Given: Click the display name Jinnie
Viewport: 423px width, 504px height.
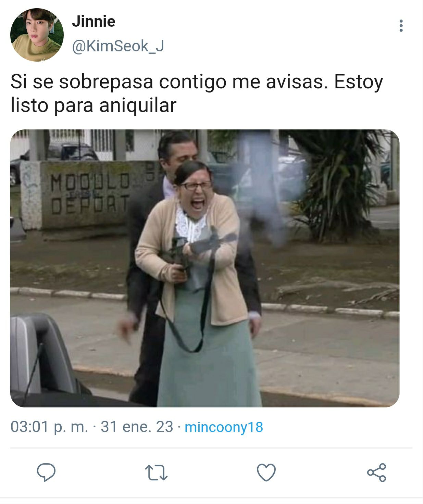Looking at the screenshot, I should pos(94,21).
